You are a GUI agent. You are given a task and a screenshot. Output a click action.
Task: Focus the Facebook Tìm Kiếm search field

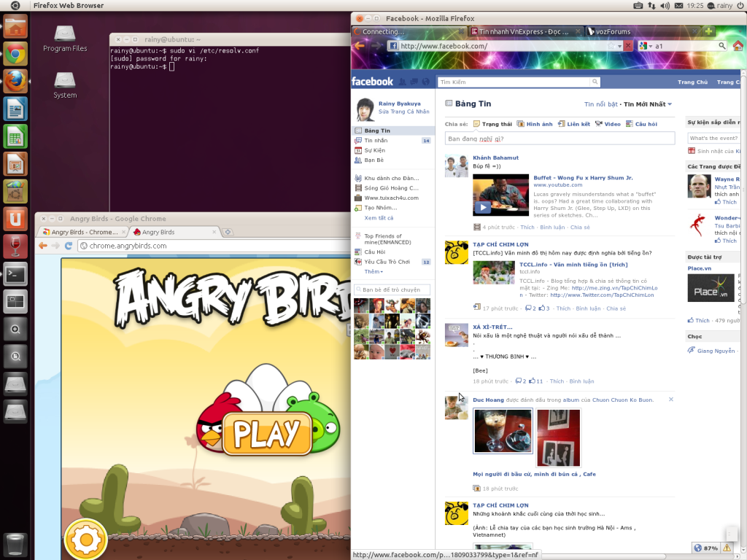514,82
